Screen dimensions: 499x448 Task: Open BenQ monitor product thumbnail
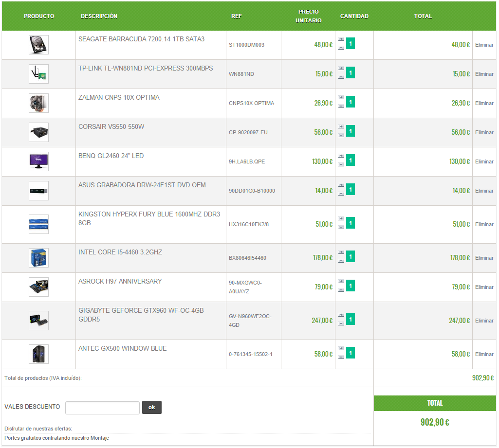(x=38, y=162)
